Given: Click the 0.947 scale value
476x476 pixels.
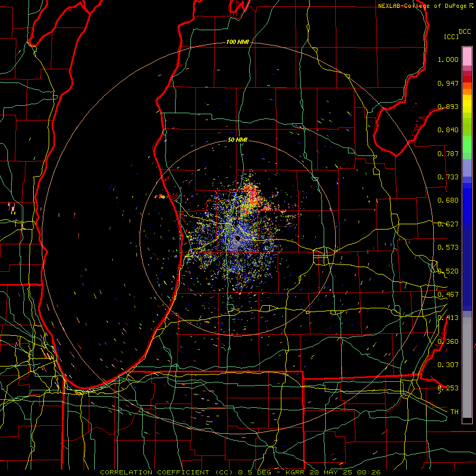Looking at the screenshot, I should (x=448, y=83).
